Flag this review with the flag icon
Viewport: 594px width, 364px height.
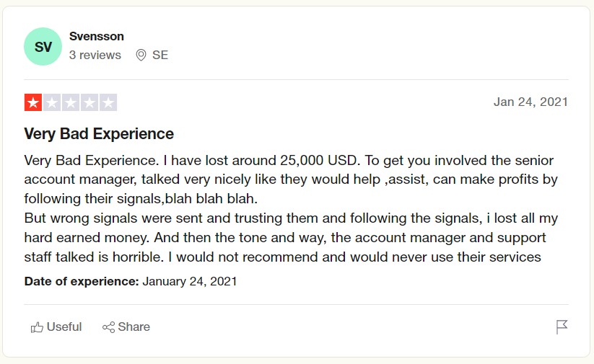[562, 327]
